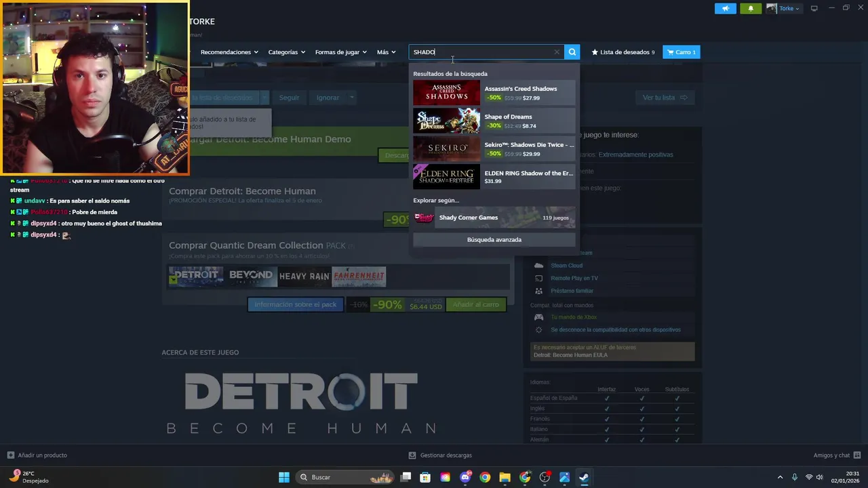Image resolution: width=868 pixels, height=488 pixels.
Task: Open the Windows Start menu
Action: pyautogui.click(x=284, y=477)
